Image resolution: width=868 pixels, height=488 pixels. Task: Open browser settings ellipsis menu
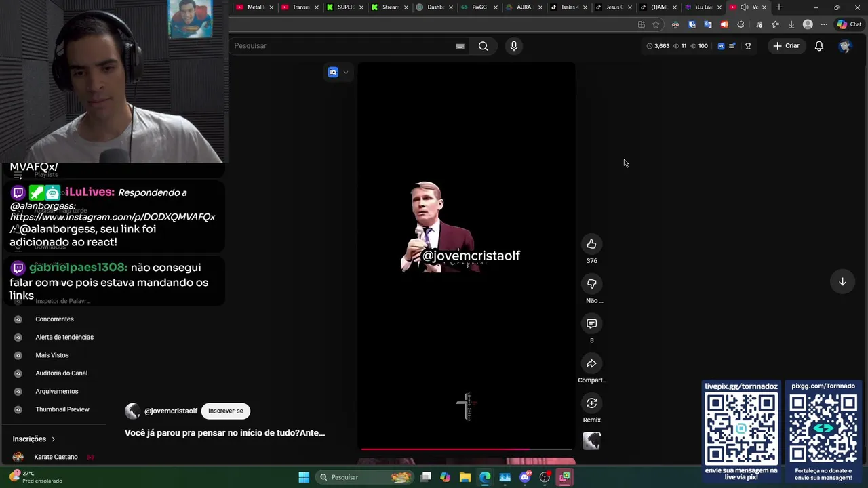824,24
